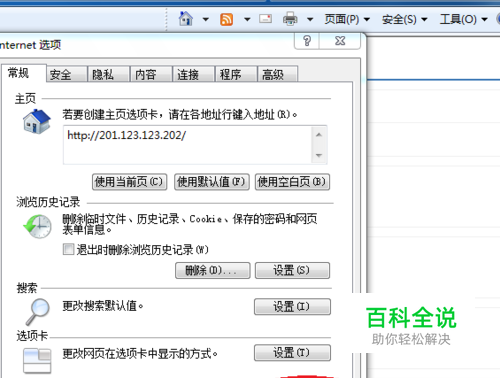The image size is (500, 378).
Task: Click 使用空白页(B) button
Action: (x=292, y=182)
